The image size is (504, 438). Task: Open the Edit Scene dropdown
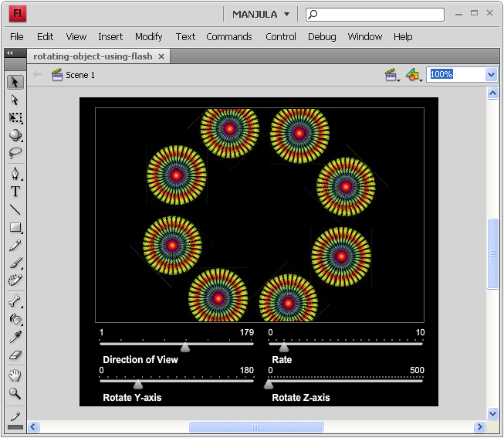(x=391, y=75)
